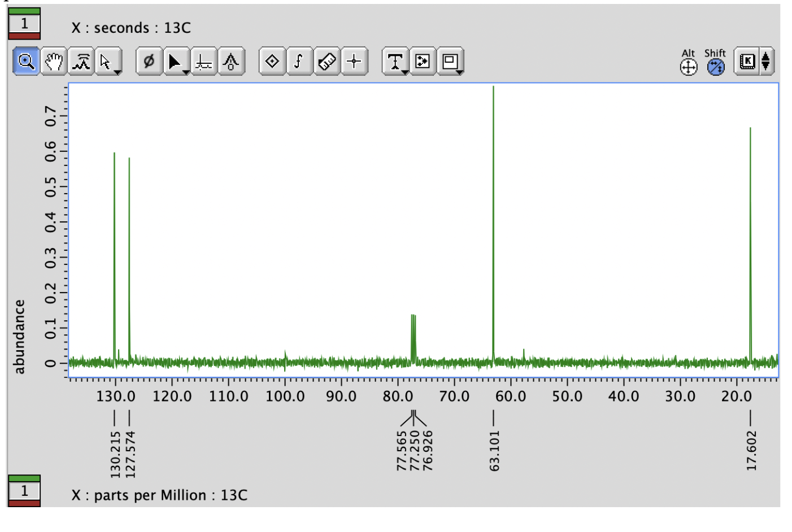Pick the eraser tool
The width and height of the screenshot is (792, 532).
(325, 62)
